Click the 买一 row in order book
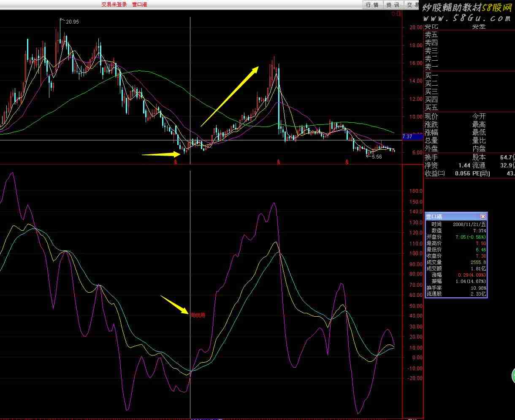This screenshot has height=420, width=515. [431, 75]
